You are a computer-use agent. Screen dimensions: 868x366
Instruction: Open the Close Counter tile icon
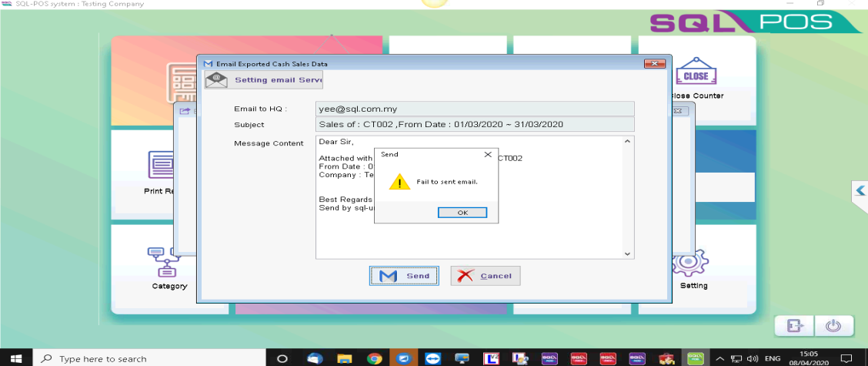(696, 76)
